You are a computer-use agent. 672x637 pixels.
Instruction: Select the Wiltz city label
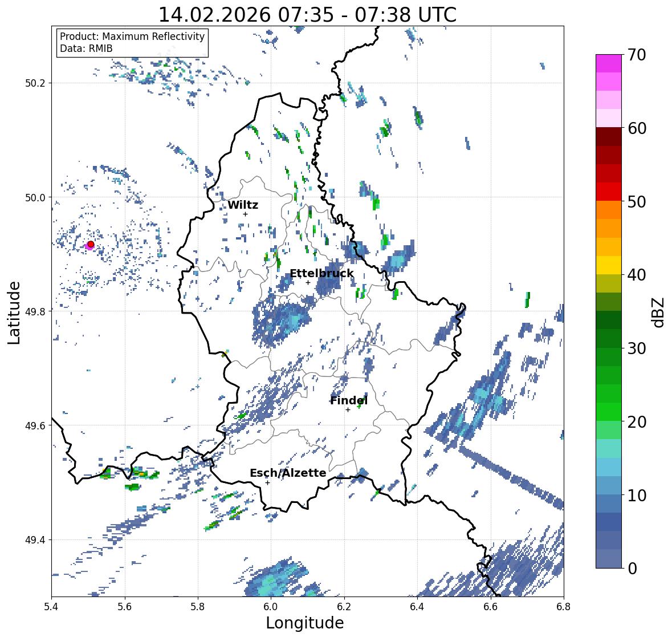243,205
